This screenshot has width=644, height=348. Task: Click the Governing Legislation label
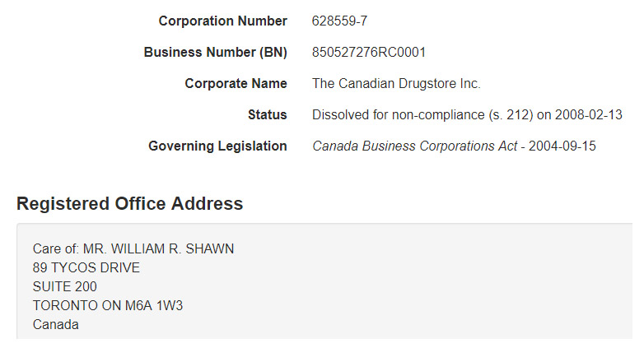[x=217, y=146]
